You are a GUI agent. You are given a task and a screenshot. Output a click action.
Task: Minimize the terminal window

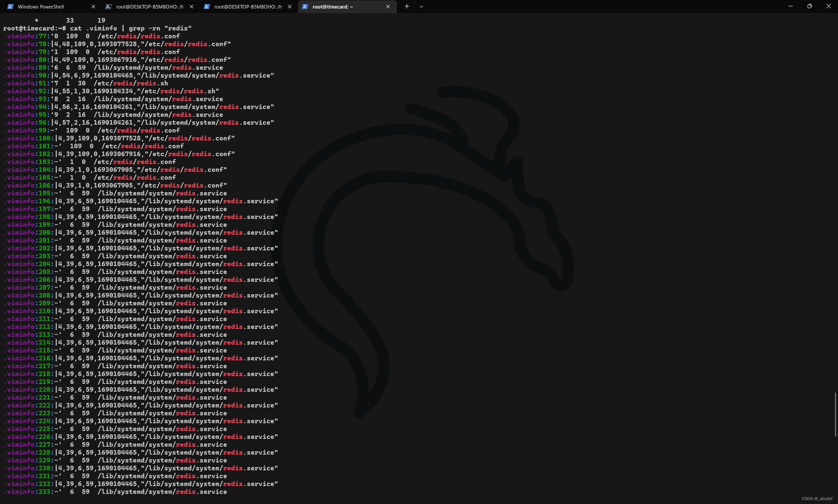click(791, 6)
